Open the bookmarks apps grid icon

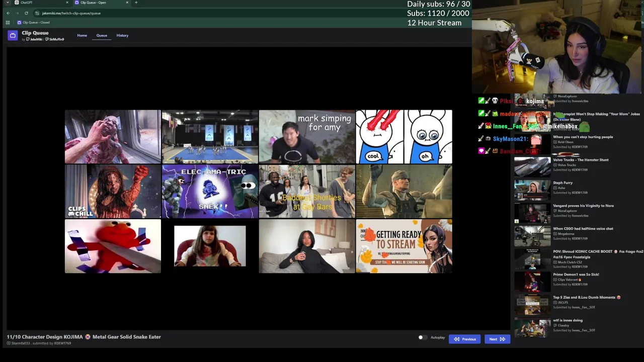(8, 23)
